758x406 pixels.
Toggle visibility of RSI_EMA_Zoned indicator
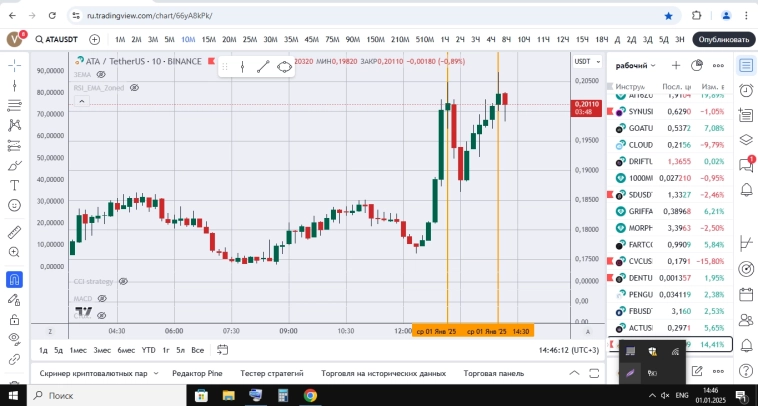[134, 87]
